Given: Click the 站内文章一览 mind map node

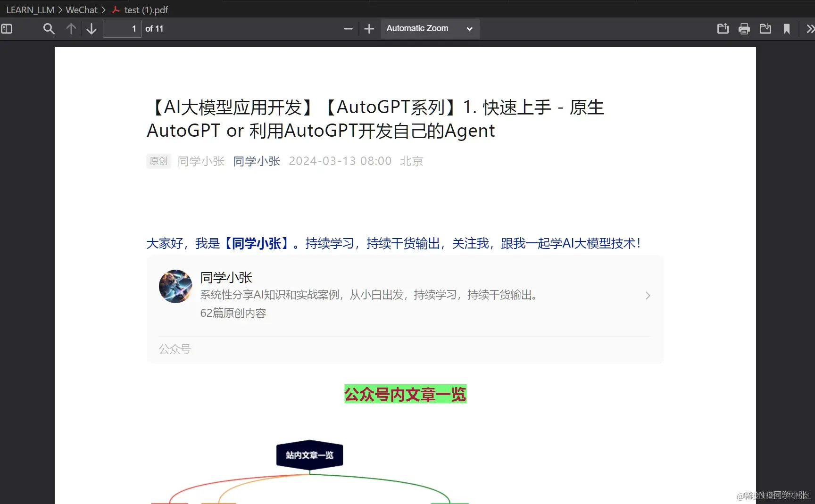Looking at the screenshot, I should [309, 455].
